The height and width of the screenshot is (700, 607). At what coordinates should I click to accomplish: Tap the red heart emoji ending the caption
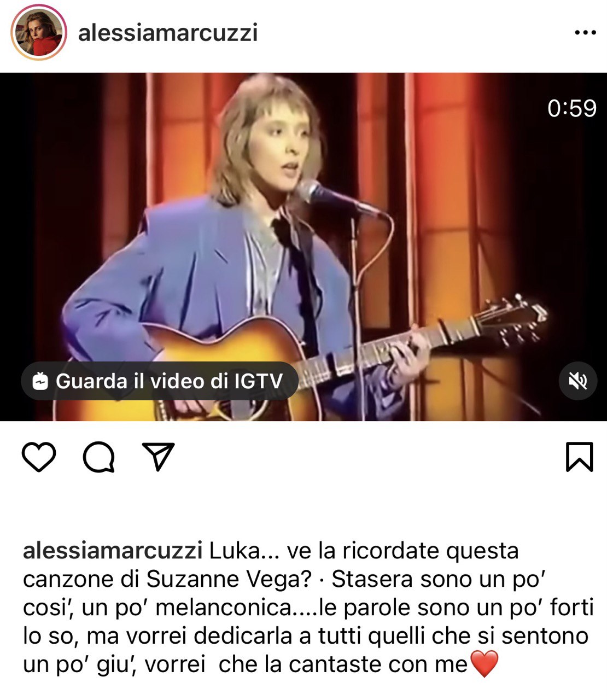pyautogui.click(x=485, y=664)
